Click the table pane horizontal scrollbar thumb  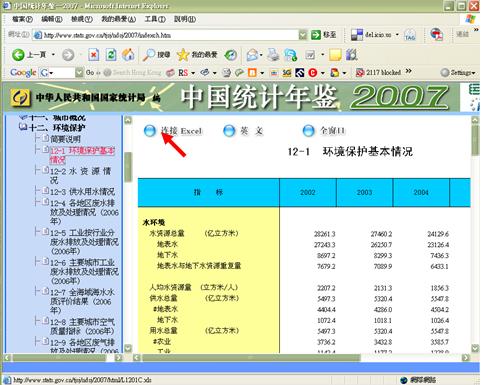(x=251, y=358)
